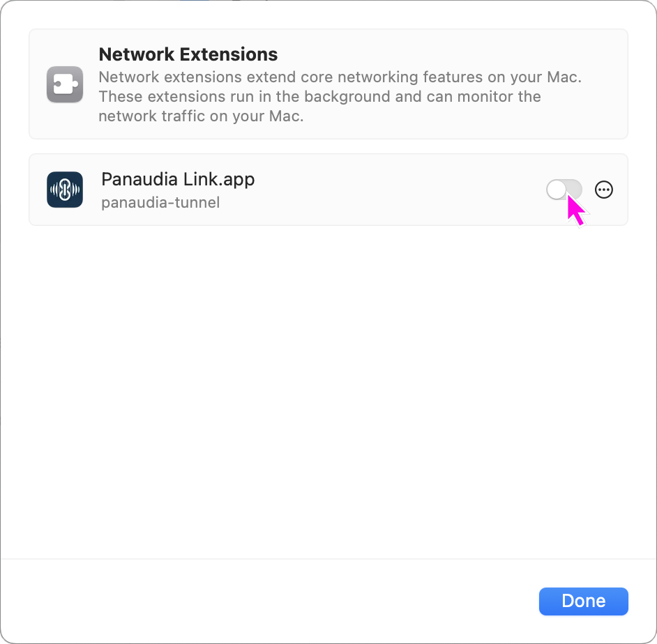Click the Panaudia Link app icon
The width and height of the screenshot is (657, 644).
pos(65,190)
